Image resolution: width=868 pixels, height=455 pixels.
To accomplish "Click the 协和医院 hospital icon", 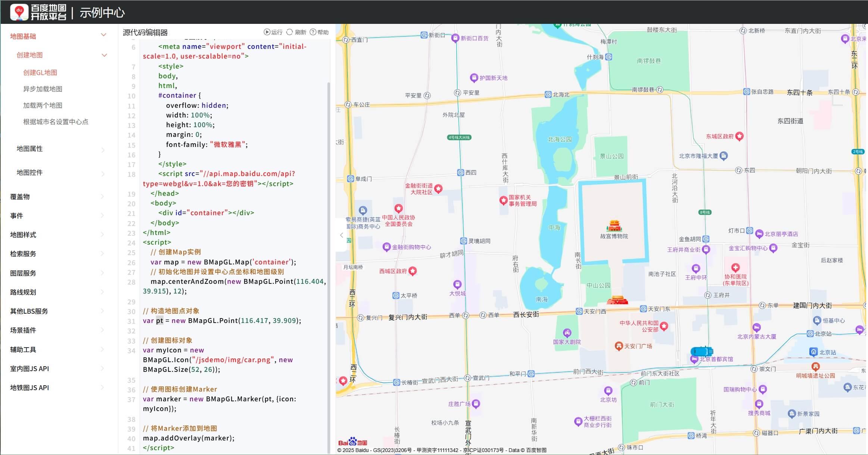I will coord(735,267).
